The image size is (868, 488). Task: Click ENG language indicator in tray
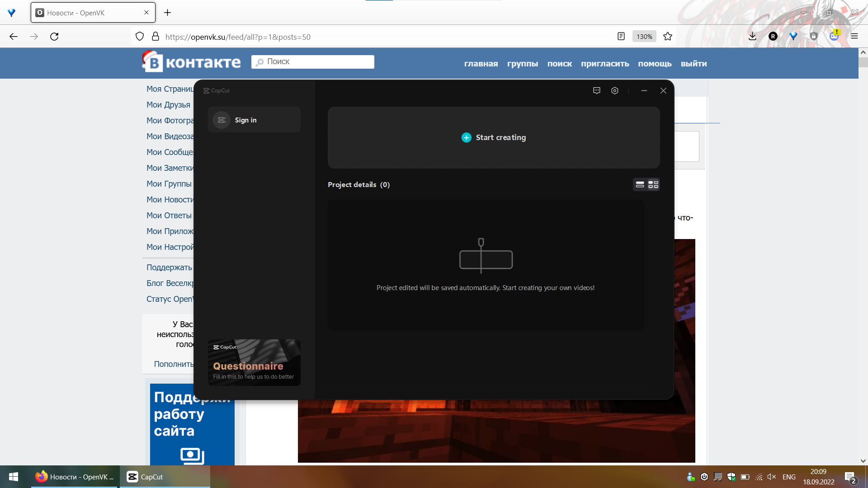tap(789, 477)
